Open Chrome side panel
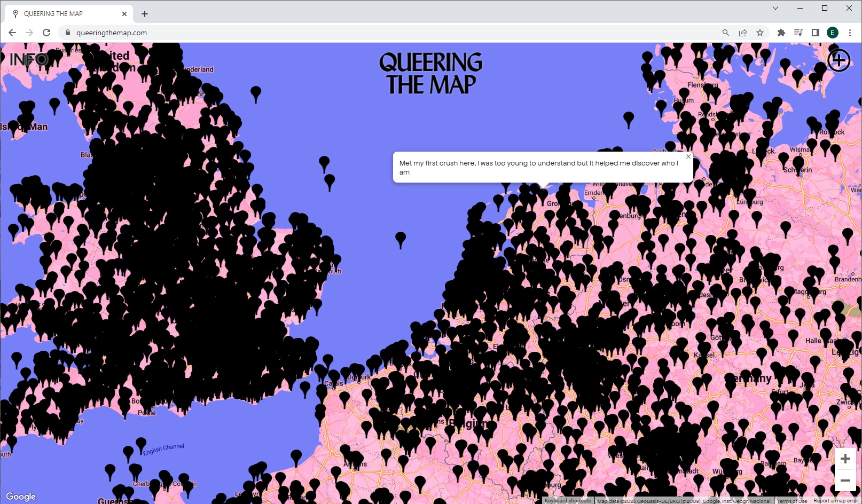The image size is (862, 504). tap(815, 33)
